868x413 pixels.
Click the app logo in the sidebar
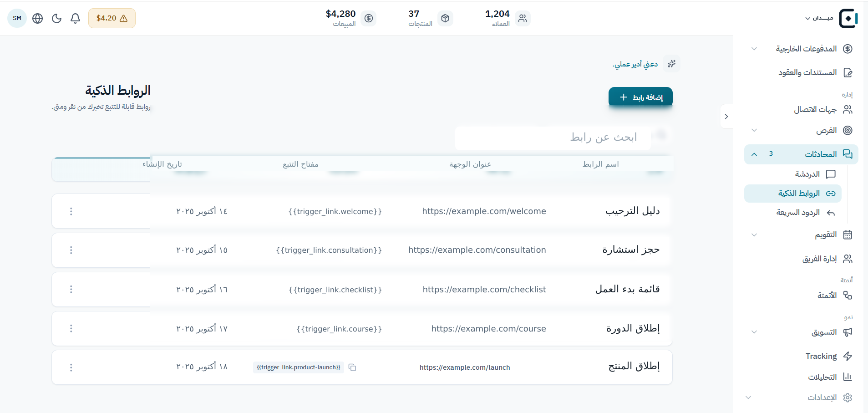click(x=848, y=18)
